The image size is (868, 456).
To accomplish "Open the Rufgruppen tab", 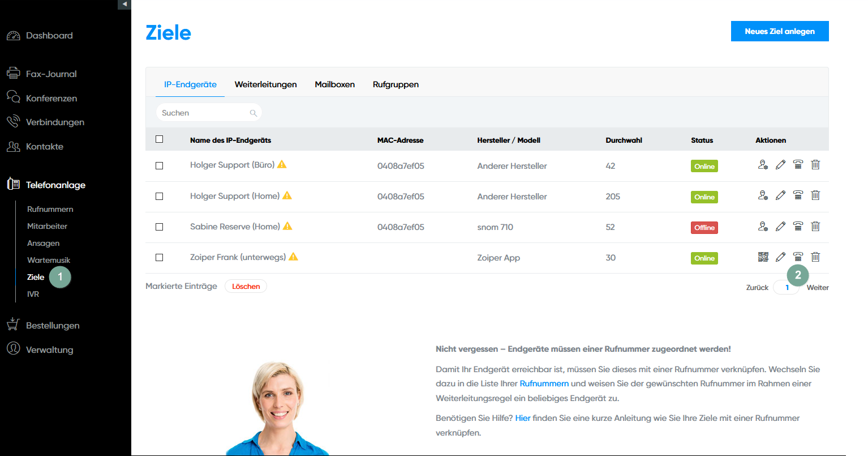I will point(396,84).
